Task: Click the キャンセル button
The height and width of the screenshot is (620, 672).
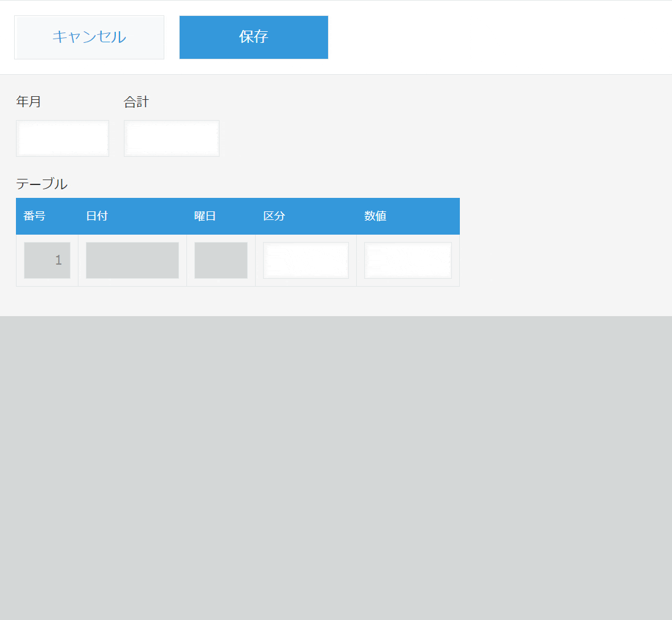Action: pyautogui.click(x=89, y=37)
